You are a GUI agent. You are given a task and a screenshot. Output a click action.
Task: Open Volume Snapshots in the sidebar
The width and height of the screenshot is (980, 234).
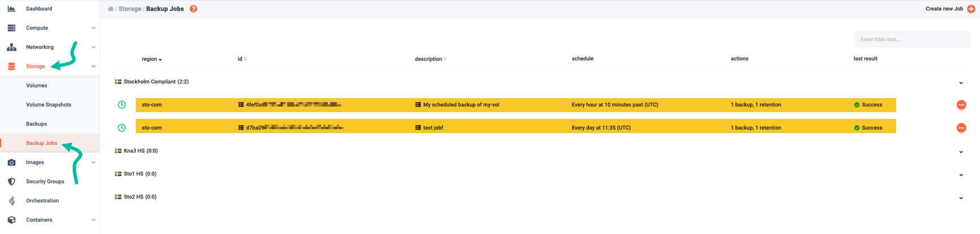coord(48,105)
